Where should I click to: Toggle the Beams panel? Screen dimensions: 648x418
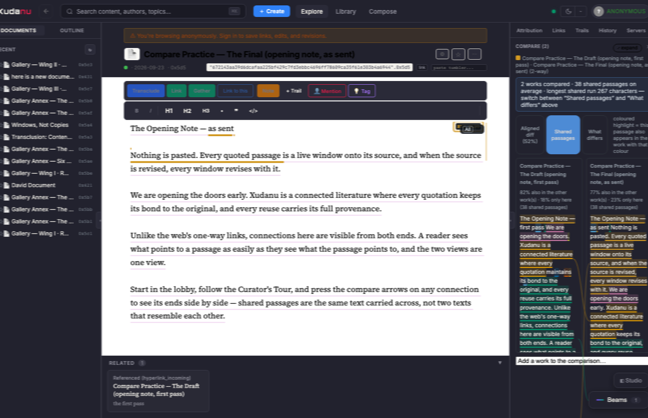point(617,400)
